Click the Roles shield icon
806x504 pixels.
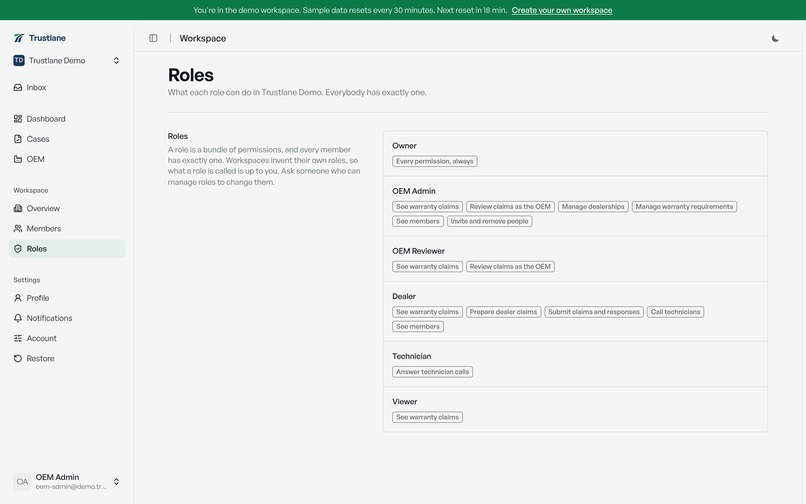[18, 248]
